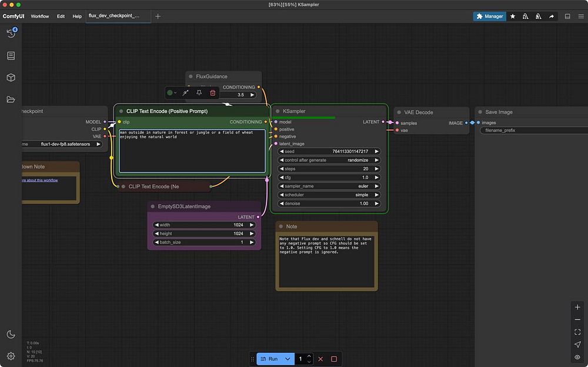Screen dimensions: 588x367
Task: Open the sampler_name euler selector
Action: 329,186
